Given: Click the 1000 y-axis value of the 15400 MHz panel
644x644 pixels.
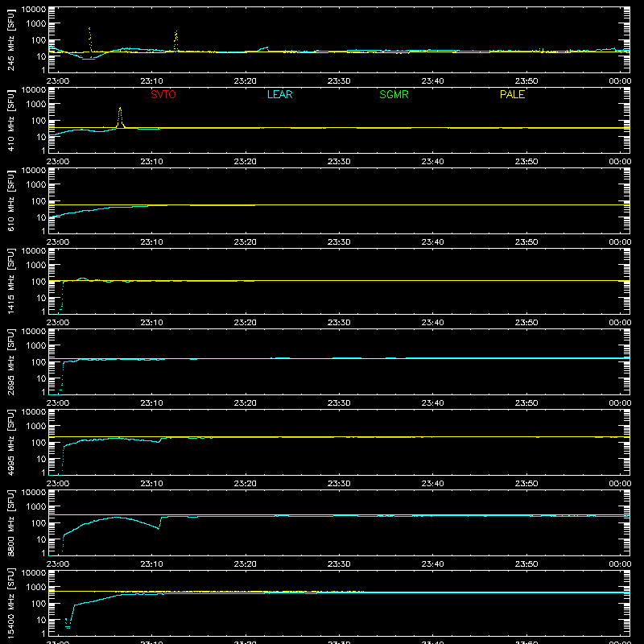Looking at the screenshot, I should click(36, 588).
